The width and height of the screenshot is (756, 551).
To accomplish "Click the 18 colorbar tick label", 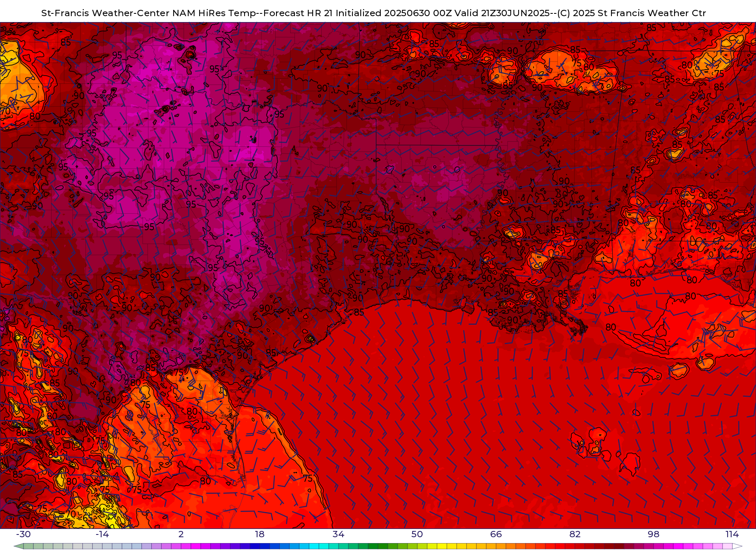I will pos(260,534).
